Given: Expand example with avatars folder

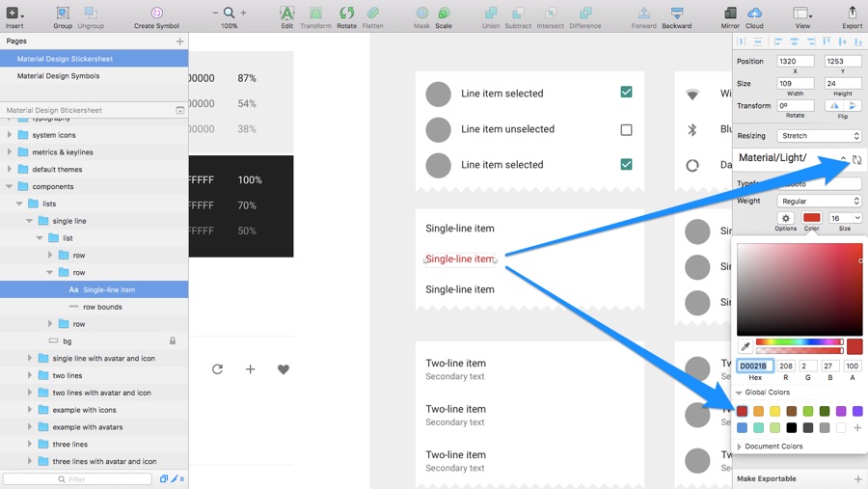Looking at the screenshot, I should (x=29, y=426).
